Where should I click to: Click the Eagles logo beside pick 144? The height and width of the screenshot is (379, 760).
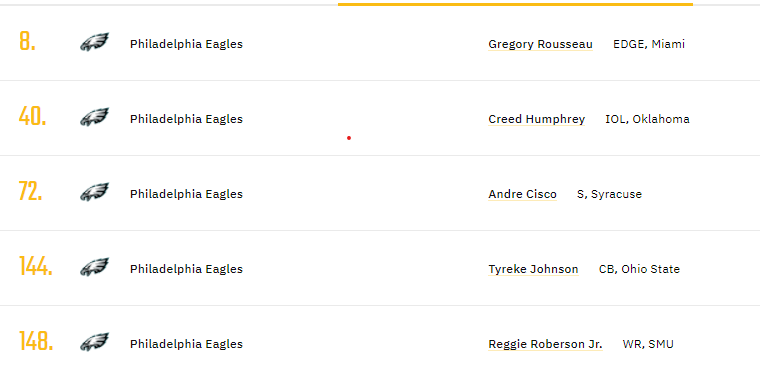[x=95, y=268]
